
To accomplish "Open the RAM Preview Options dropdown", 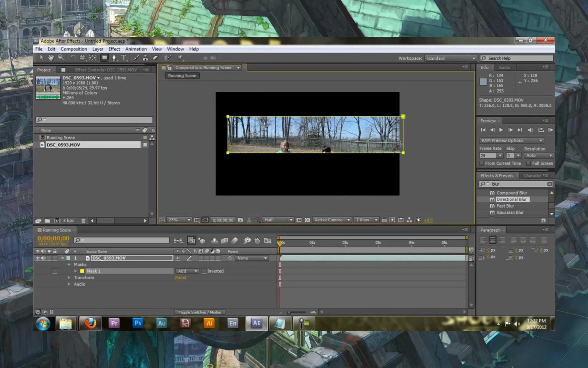I will tap(511, 140).
